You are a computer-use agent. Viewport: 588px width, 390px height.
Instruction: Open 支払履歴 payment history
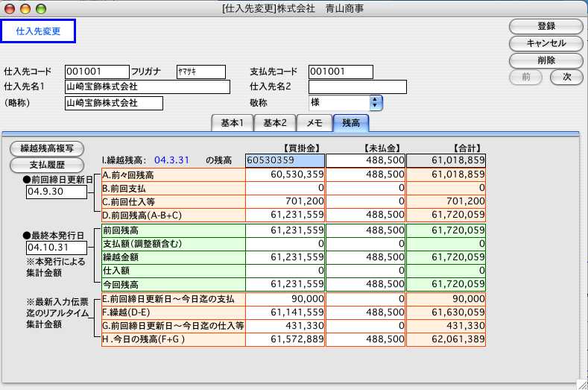pyautogui.click(x=47, y=164)
